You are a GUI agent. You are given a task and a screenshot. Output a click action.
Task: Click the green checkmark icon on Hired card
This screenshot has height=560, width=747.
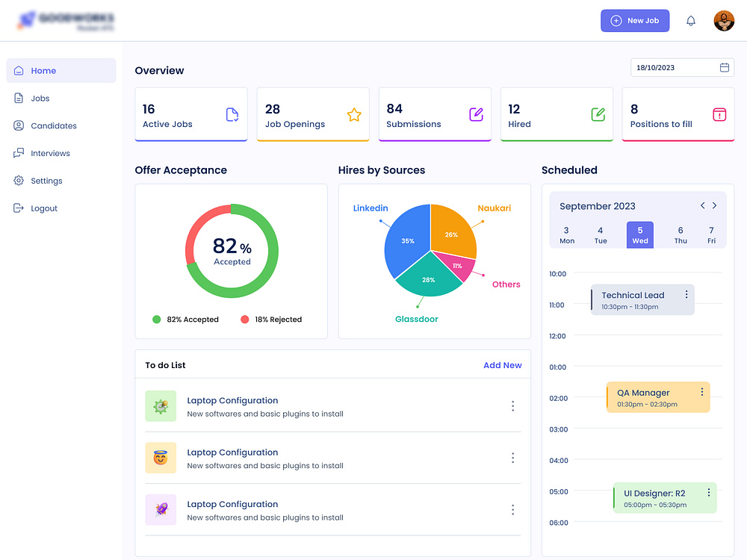click(x=597, y=113)
